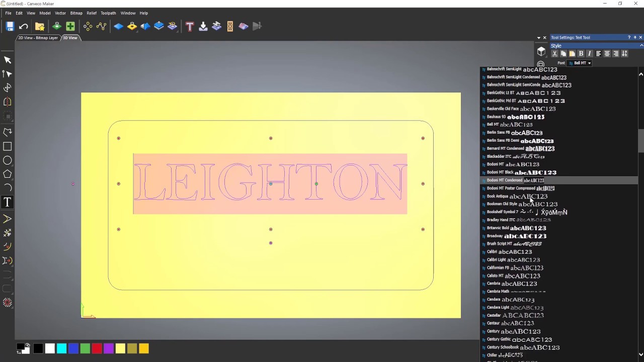Set text alignment to left
644x362 pixels.
599,54
